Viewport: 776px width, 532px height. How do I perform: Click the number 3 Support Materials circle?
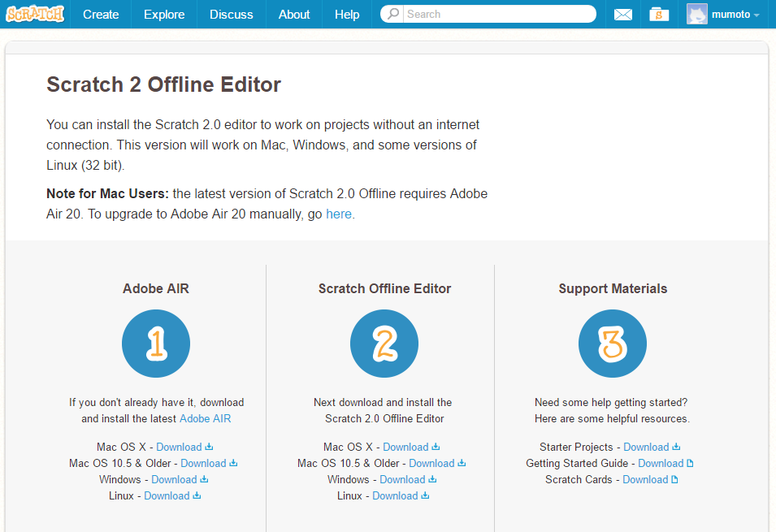[x=612, y=344]
